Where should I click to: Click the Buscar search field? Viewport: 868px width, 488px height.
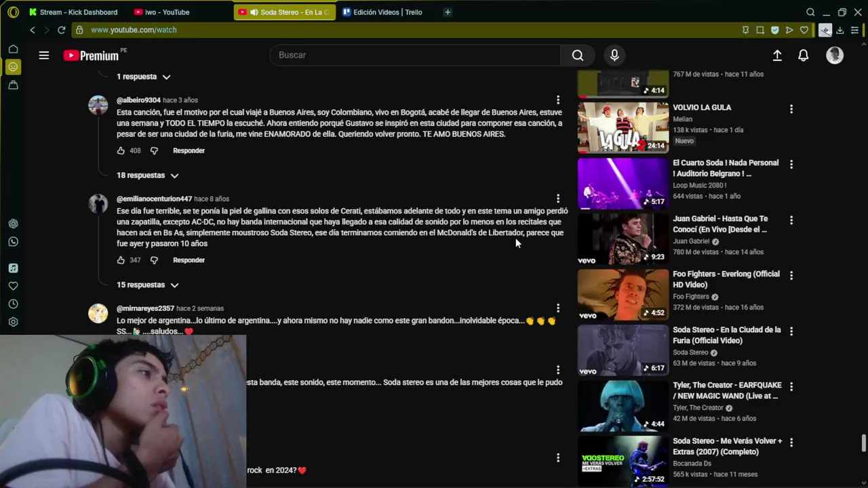coord(415,56)
